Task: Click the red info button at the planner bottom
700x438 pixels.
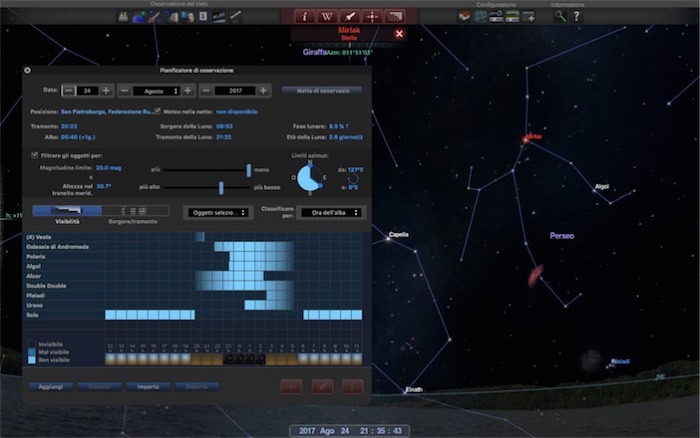Action: [x=352, y=387]
